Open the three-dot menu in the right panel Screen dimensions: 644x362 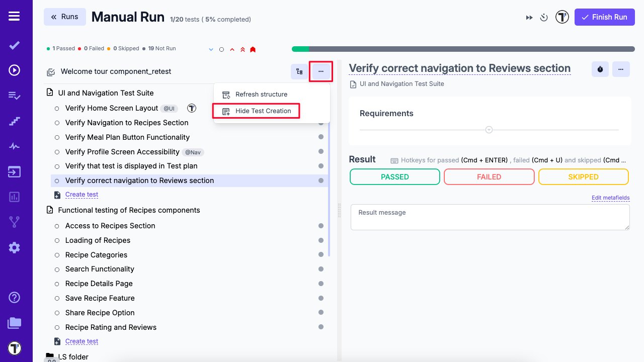point(621,69)
